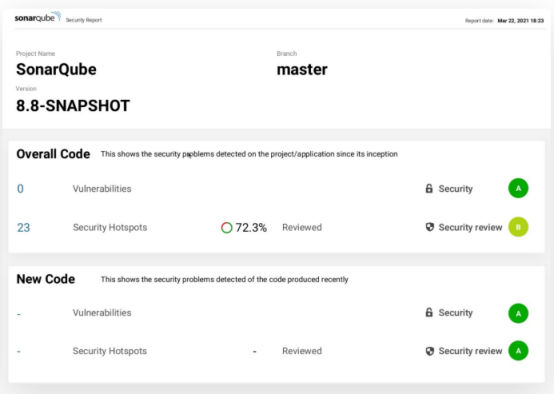554x394 pixels.
Task: Click the lock icon beside Overall Code Security
Action: click(429, 188)
